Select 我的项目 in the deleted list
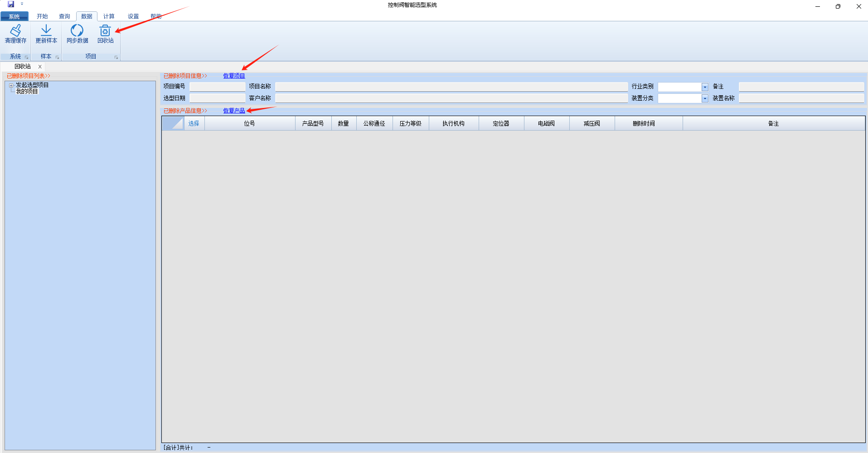Image resolution: width=868 pixels, height=453 pixels. (27, 91)
